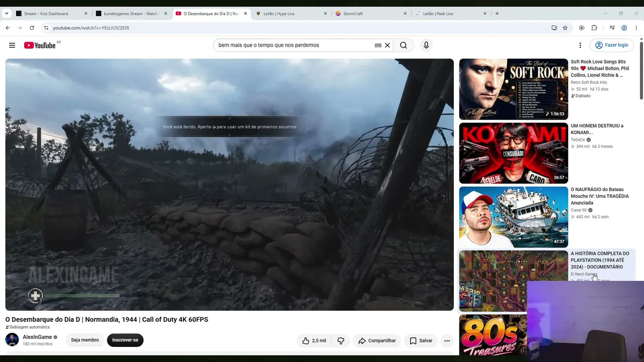Open the TeGeCe channel link

click(578, 140)
